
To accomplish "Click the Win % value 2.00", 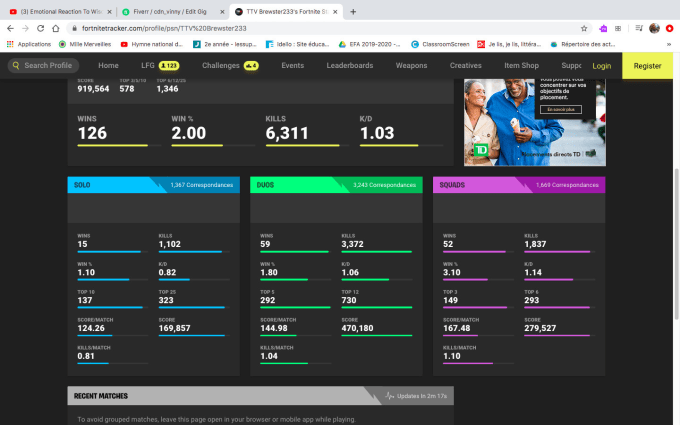I will pos(189,133).
